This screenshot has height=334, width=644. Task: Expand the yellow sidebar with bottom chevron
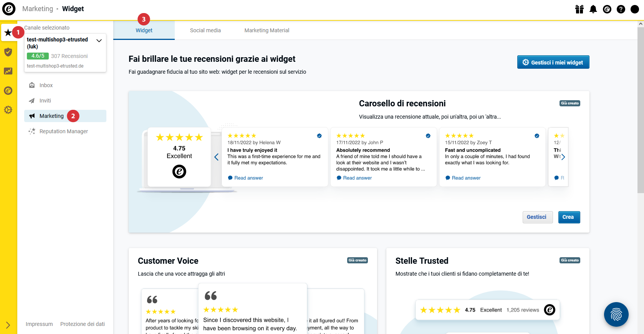(x=8, y=325)
